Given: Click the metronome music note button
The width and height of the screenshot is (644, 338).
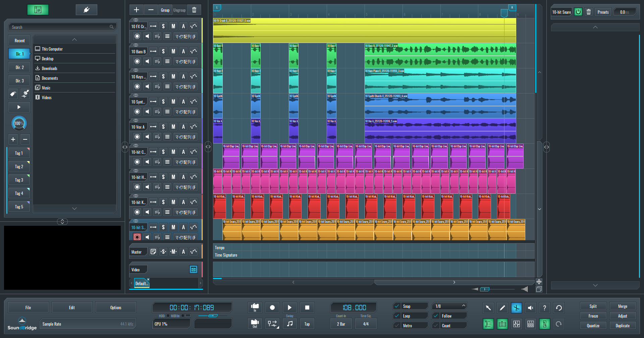Looking at the screenshot, I should [290, 324].
